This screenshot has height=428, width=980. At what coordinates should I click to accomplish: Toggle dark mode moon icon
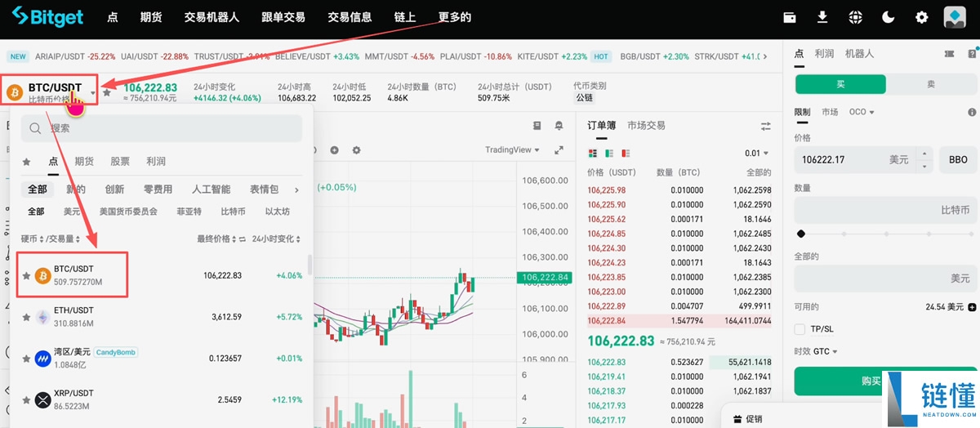point(889,17)
